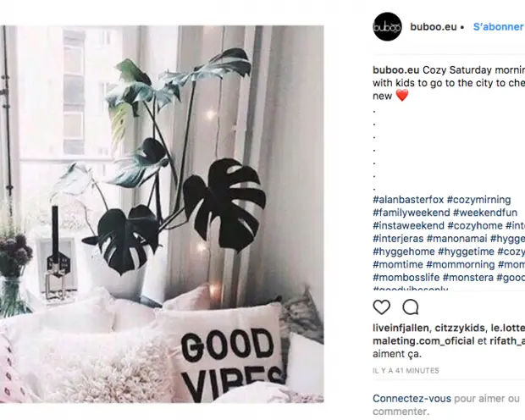
Task: Open the buboo.eu username in header
Action: point(434,27)
